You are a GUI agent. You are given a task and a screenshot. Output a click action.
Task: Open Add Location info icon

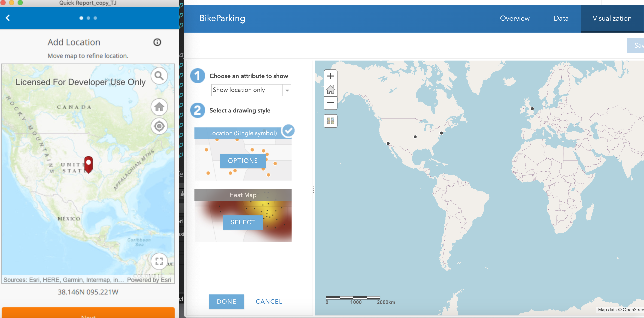(x=157, y=42)
